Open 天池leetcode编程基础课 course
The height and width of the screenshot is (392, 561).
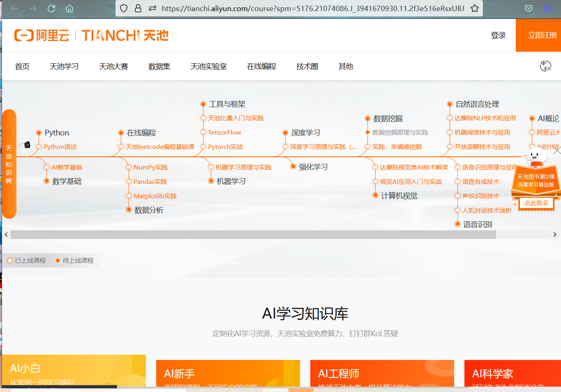[160, 147]
